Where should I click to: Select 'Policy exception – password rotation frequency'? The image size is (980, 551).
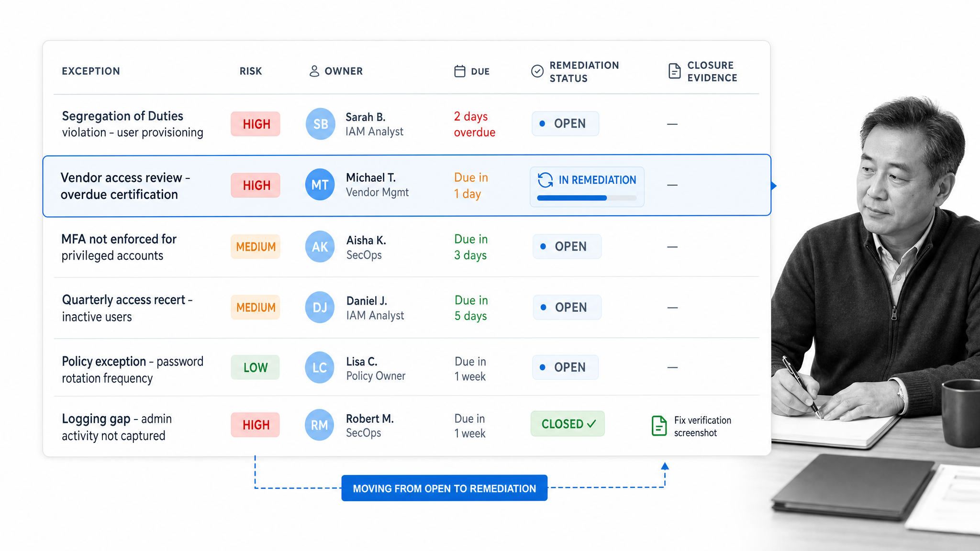pyautogui.click(x=133, y=369)
